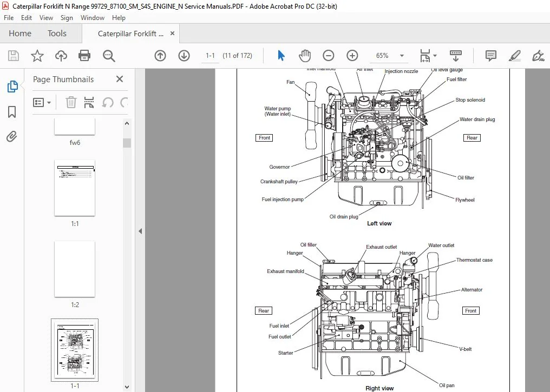Close the Caterpillar Forklift document tab

(x=172, y=34)
